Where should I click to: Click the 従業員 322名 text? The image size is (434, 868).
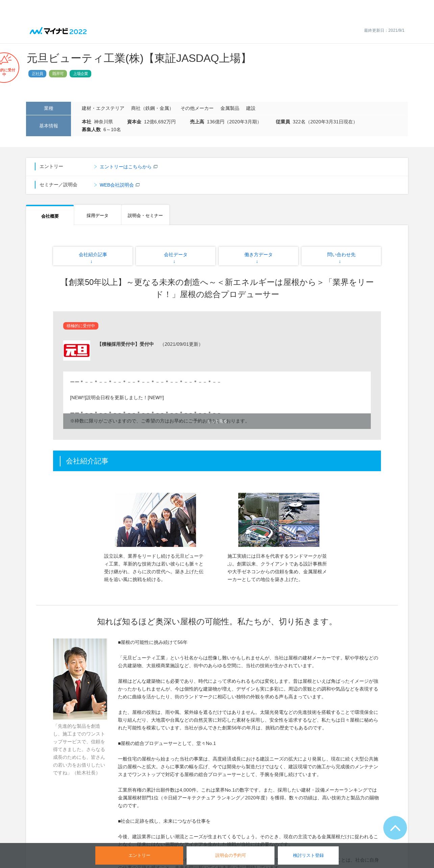tap(317, 122)
